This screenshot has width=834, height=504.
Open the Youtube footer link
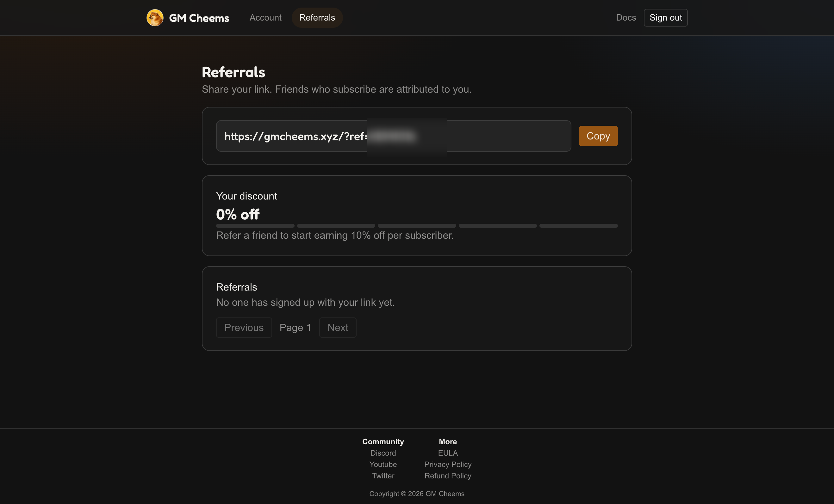(x=383, y=464)
